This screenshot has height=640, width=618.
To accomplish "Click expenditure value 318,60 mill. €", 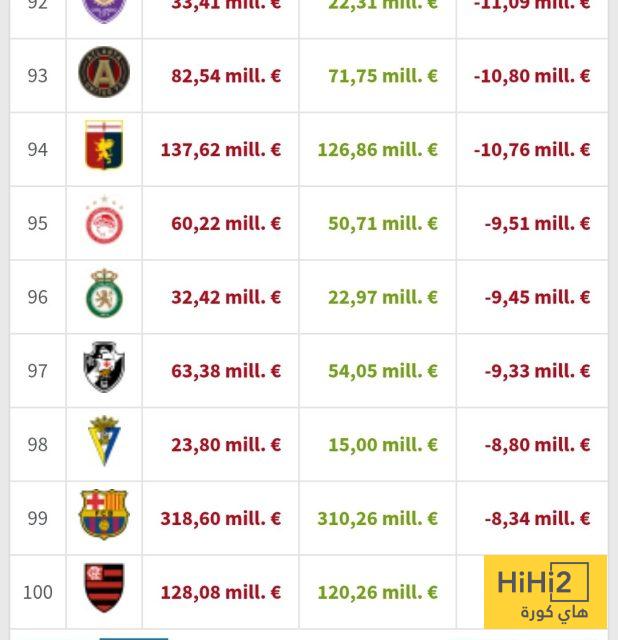I will click(x=220, y=519).
